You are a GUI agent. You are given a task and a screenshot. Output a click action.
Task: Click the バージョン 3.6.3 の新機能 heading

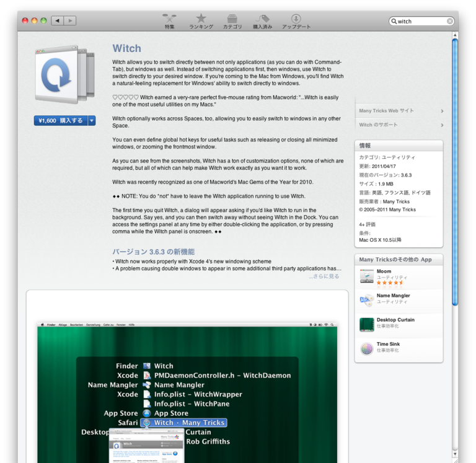point(153,252)
